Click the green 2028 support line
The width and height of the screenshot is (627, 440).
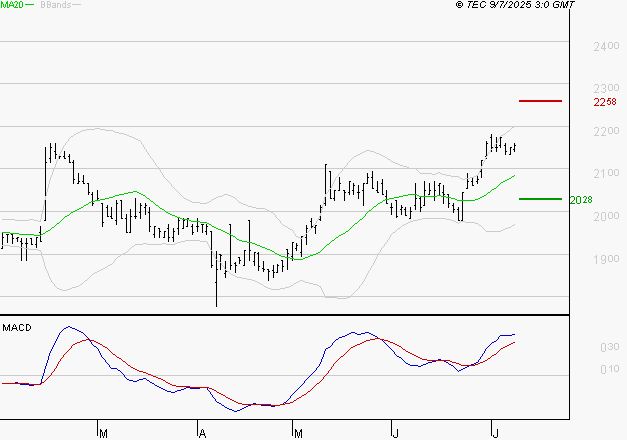coord(540,199)
